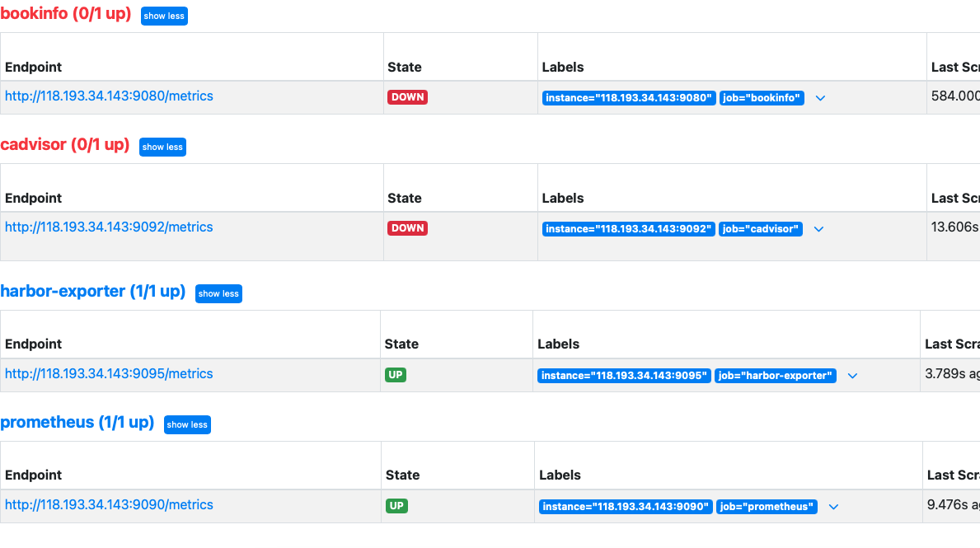
Task: Click the instance="118.193.34.143:9092" label badge
Action: point(628,229)
